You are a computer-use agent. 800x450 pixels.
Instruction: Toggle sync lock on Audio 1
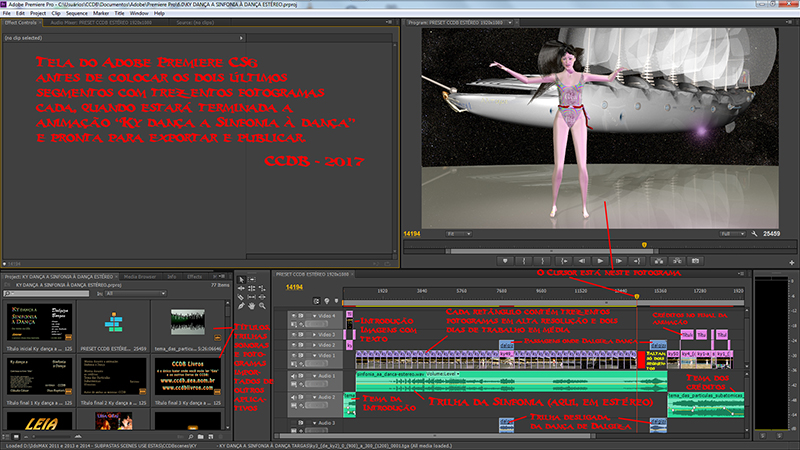(x=301, y=376)
